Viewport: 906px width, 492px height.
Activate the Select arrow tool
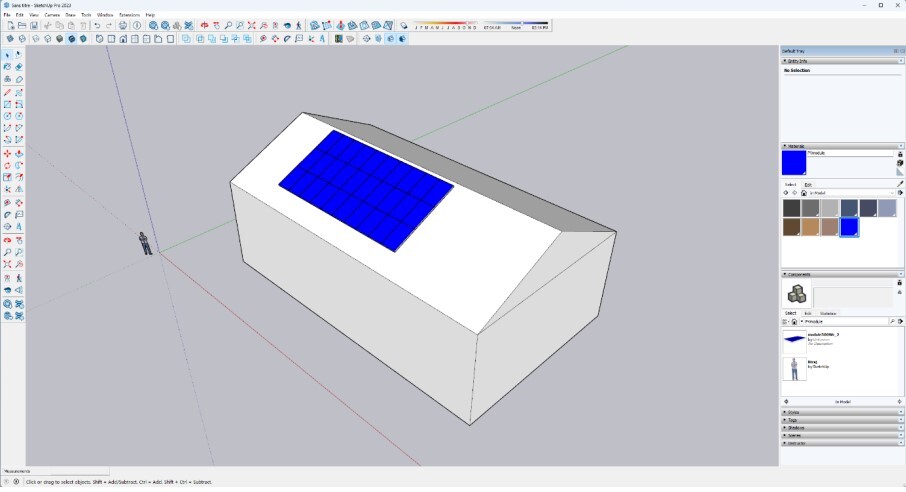coord(8,54)
